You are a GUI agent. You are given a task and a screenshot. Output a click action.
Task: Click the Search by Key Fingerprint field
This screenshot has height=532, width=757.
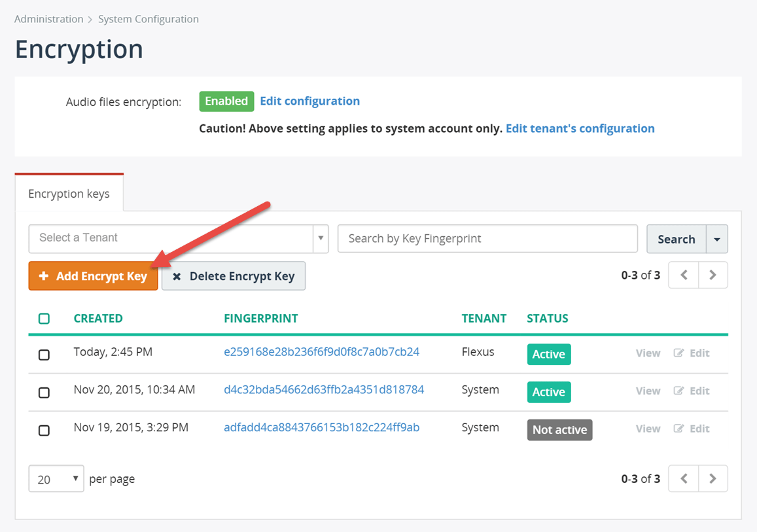487,239
